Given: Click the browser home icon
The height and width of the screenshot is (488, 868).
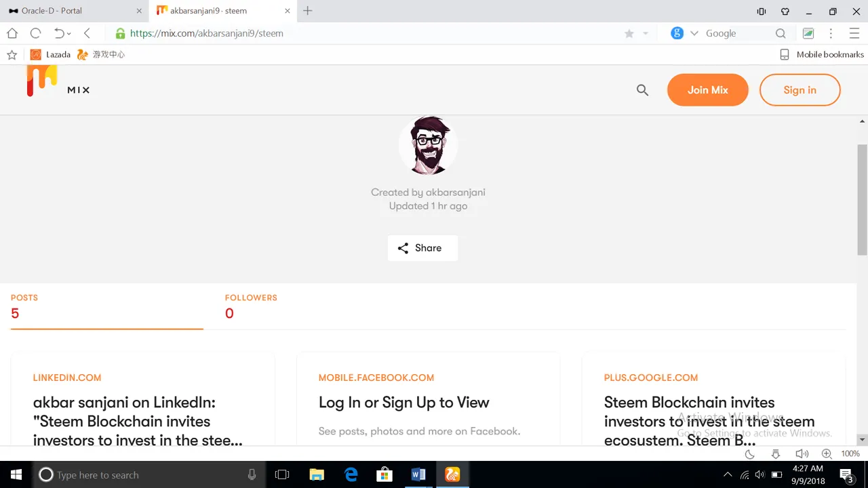Looking at the screenshot, I should (12, 33).
